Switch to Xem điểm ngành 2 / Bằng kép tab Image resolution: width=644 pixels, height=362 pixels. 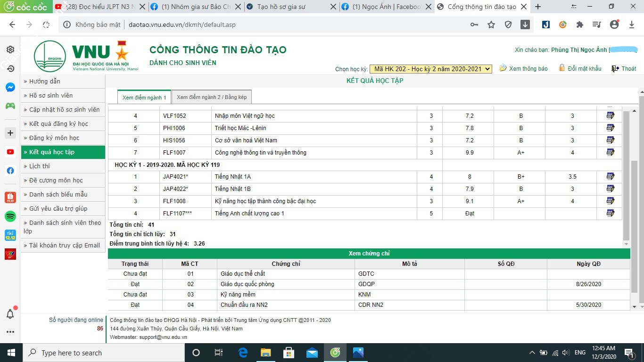coord(212,97)
